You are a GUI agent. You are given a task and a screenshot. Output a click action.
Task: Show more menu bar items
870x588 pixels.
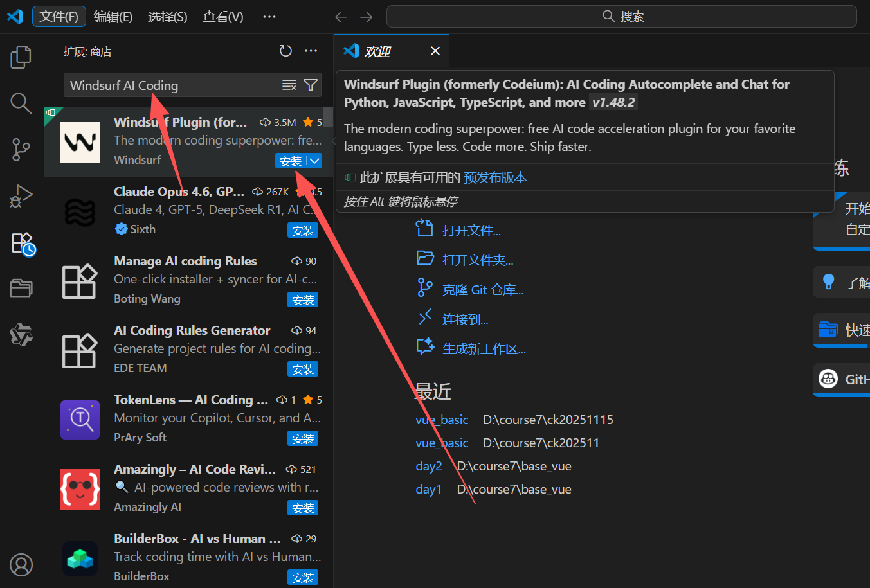point(269,17)
